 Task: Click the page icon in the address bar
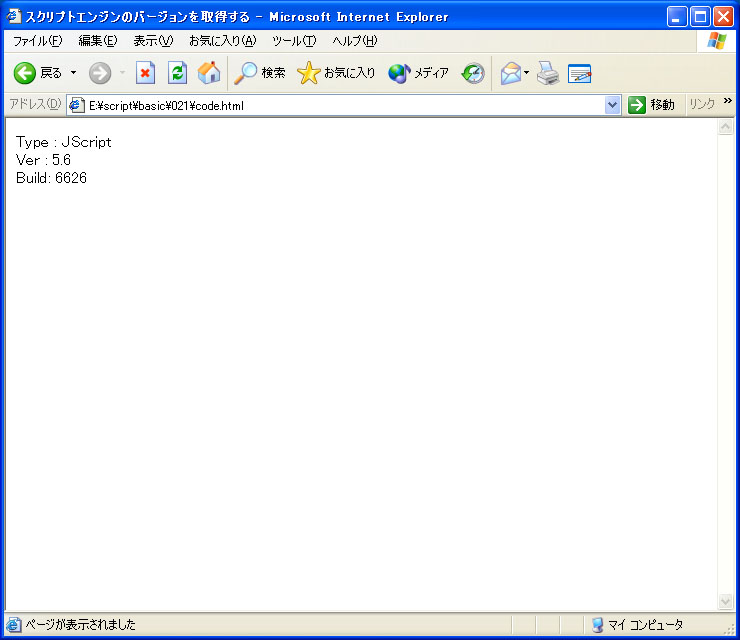(76, 105)
